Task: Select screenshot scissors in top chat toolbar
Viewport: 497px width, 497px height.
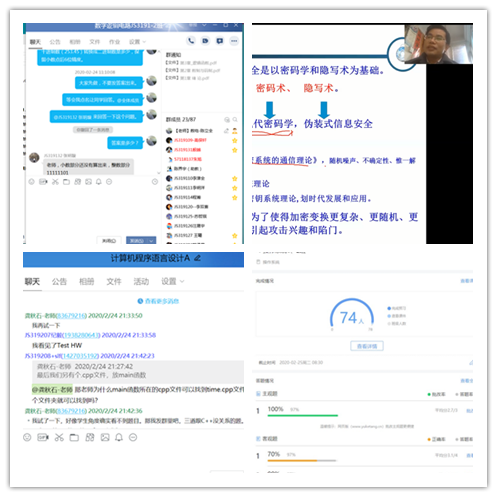Action: (55, 182)
